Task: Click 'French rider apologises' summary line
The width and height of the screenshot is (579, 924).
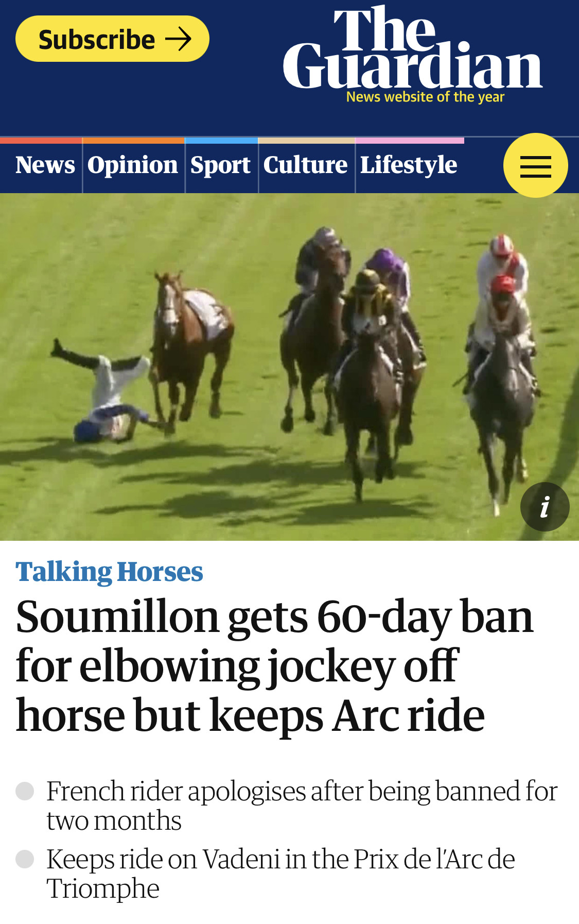Action: click(302, 806)
